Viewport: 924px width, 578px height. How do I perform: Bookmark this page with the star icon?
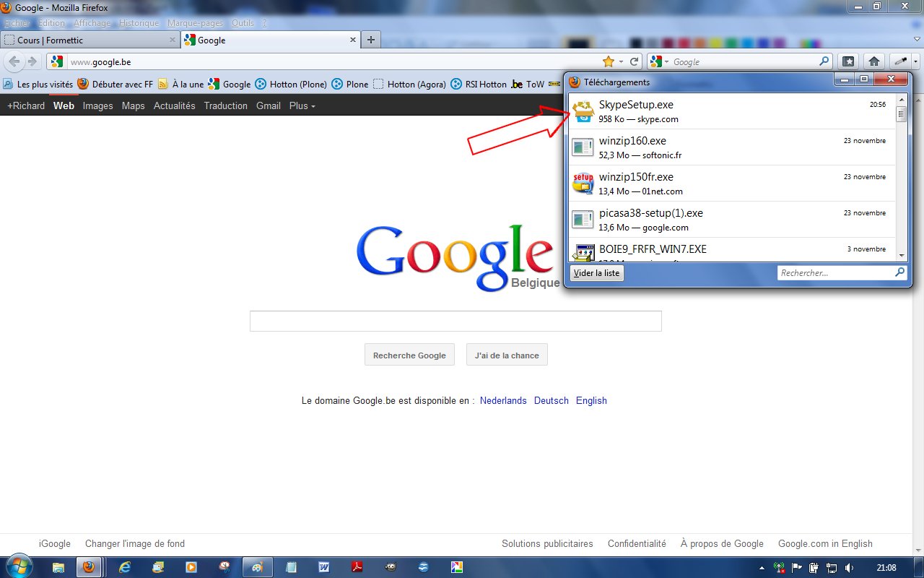[x=609, y=61]
